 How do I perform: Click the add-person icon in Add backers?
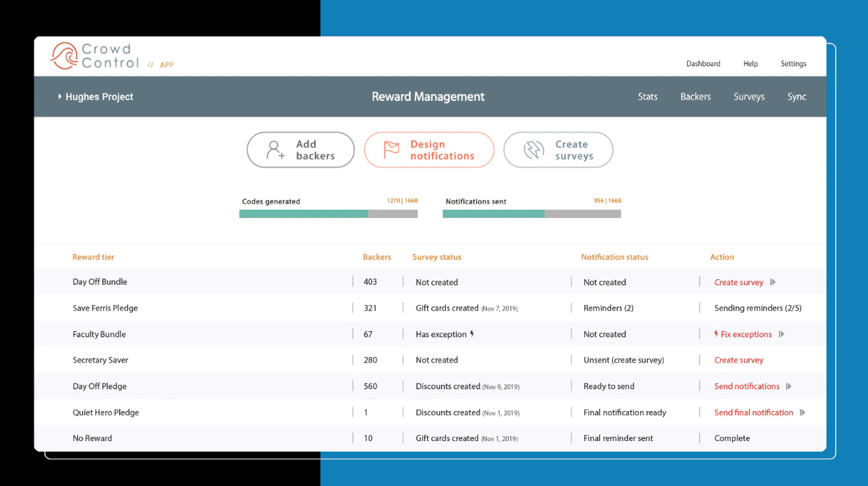[x=275, y=150]
